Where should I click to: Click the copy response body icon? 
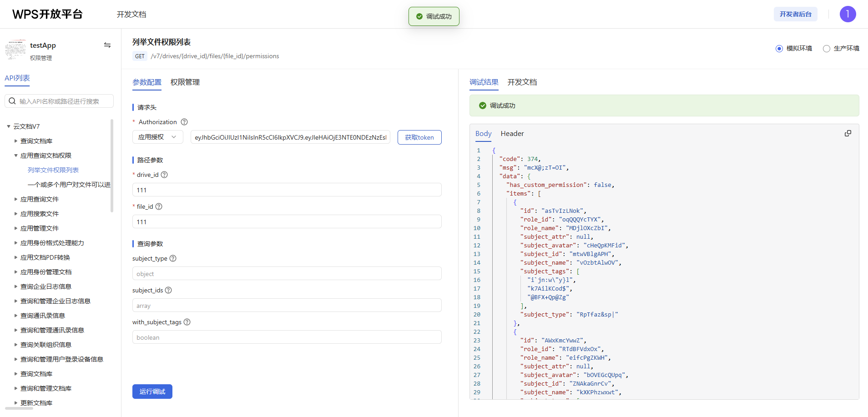click(848, 133)
